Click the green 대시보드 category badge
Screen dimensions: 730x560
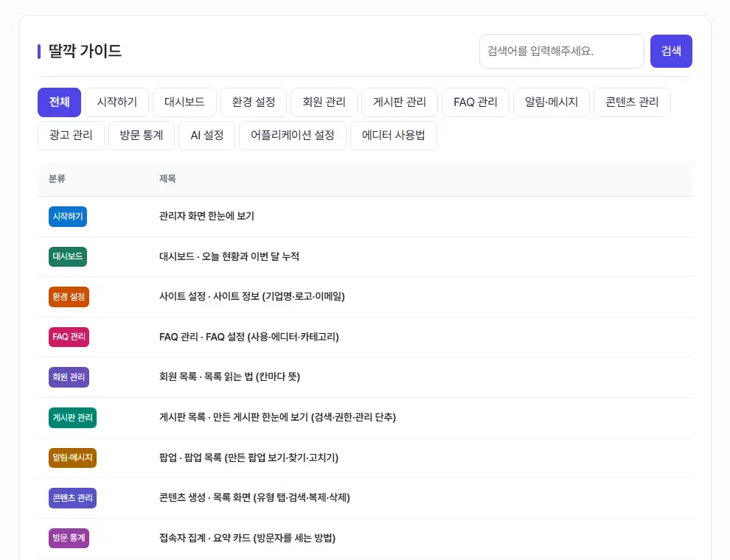[x=68, y=256]
